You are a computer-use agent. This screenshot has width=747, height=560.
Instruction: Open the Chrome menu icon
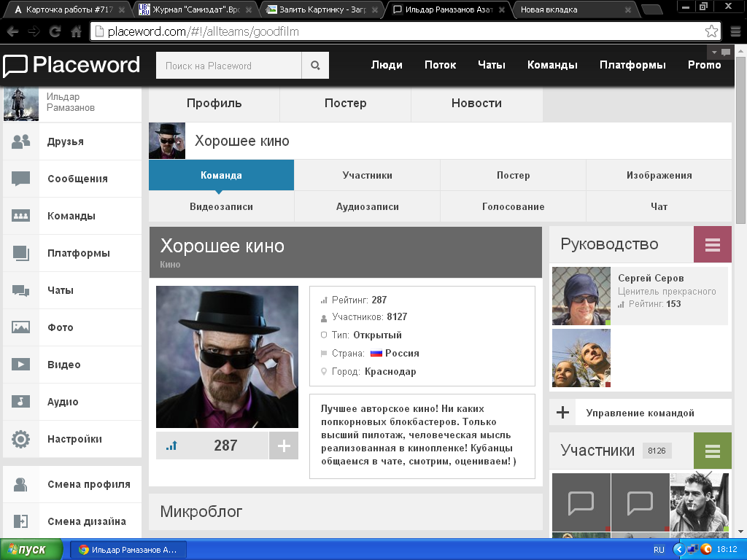click(x=735, y=31)
